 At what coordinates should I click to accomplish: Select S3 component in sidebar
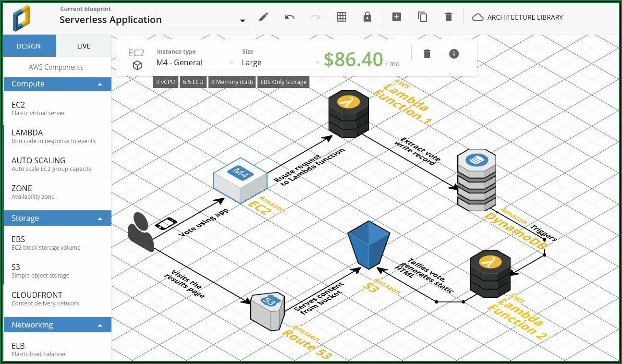tap(58, 271)
